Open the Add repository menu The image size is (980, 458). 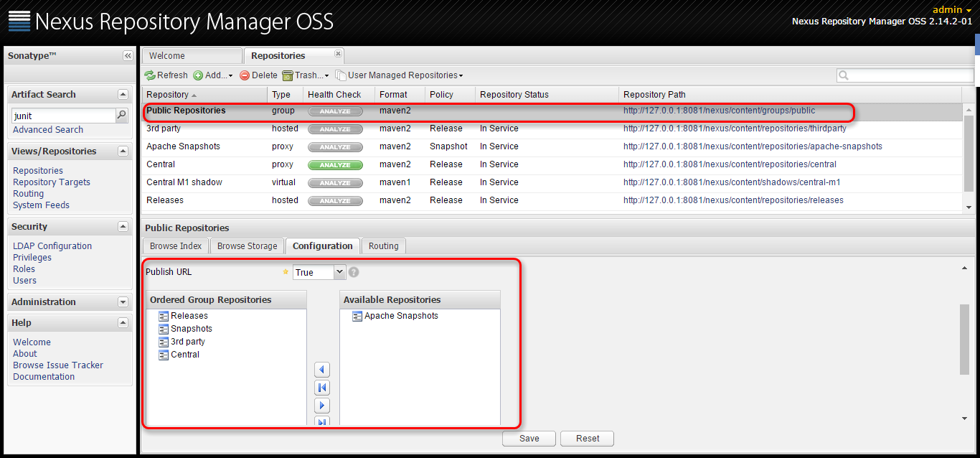pyautogui.click(x=213, y=75)
